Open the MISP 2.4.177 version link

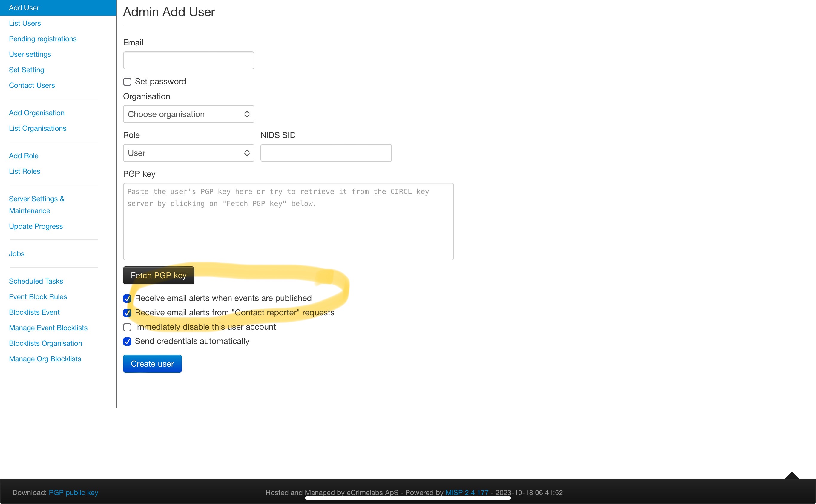(467, 492)
